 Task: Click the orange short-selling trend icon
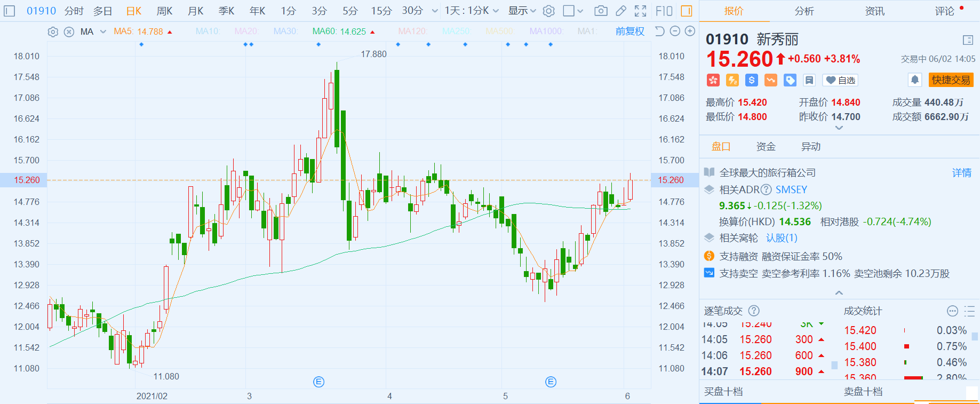tap(771, 80)
